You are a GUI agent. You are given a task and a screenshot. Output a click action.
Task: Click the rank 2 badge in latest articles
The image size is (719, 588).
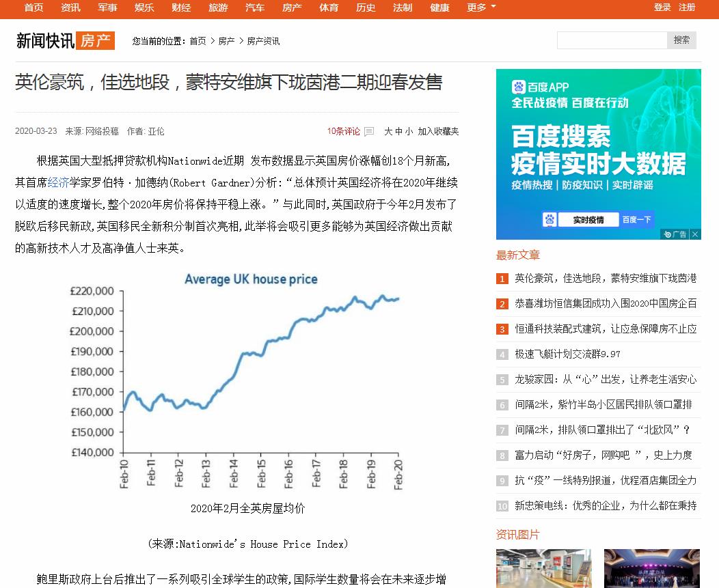pos(502,304)
